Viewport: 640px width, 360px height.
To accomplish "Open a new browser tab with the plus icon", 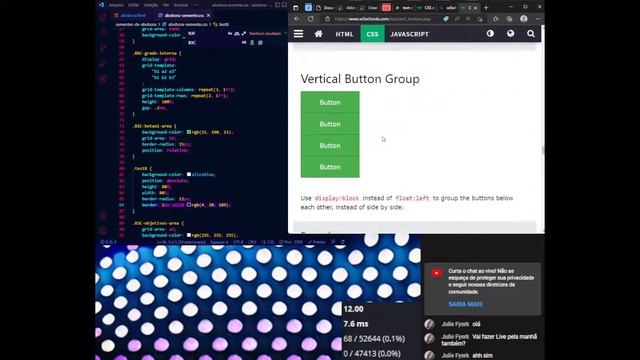I will [486, 7].
